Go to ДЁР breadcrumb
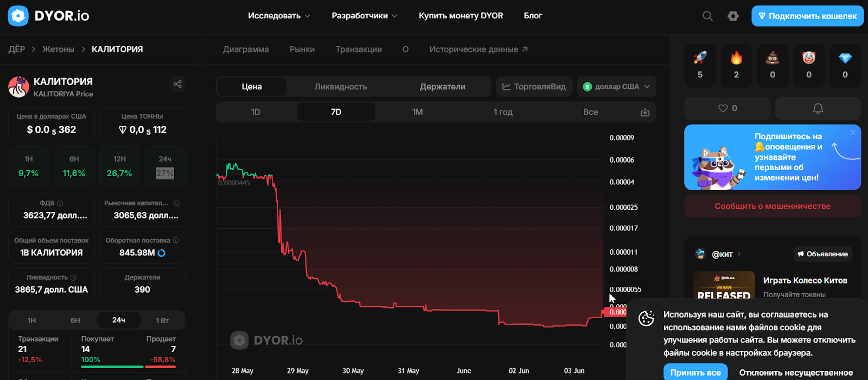Image resolution: width=868 pixels, height=380 pixels. click(17, 49)
